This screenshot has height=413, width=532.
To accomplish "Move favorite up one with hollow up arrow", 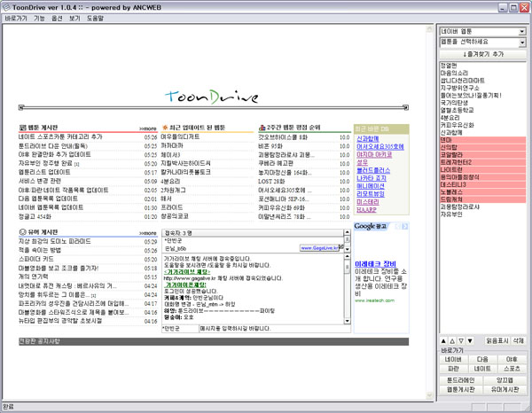I will [452, 341].
